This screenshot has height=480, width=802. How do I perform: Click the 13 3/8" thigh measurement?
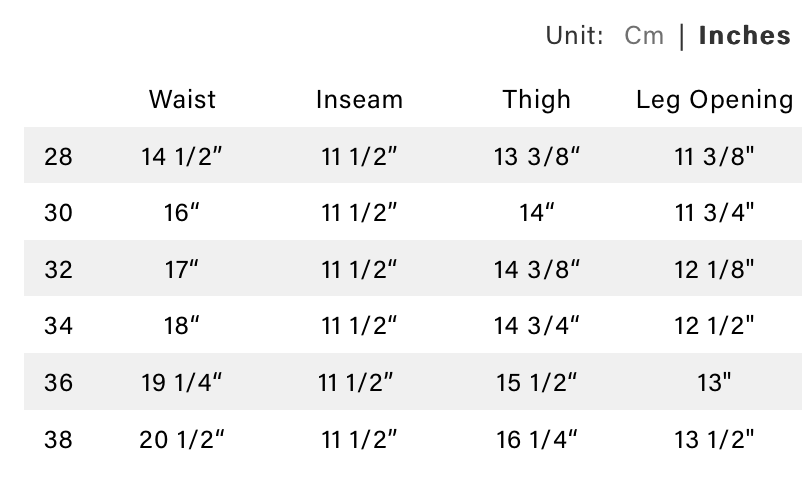point(537,156)
